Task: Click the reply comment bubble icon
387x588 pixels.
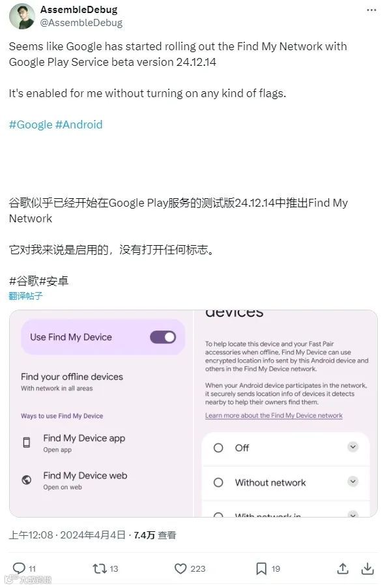Action: 19,568
